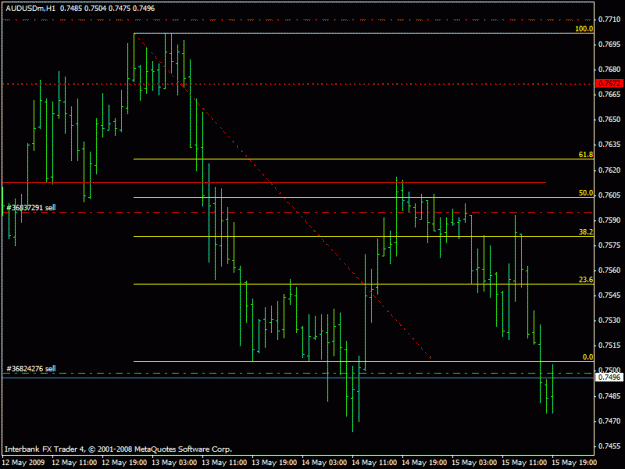Click the #36824276 sell order label
Screen dimensions: 625x469
click(x=31, y=369)
